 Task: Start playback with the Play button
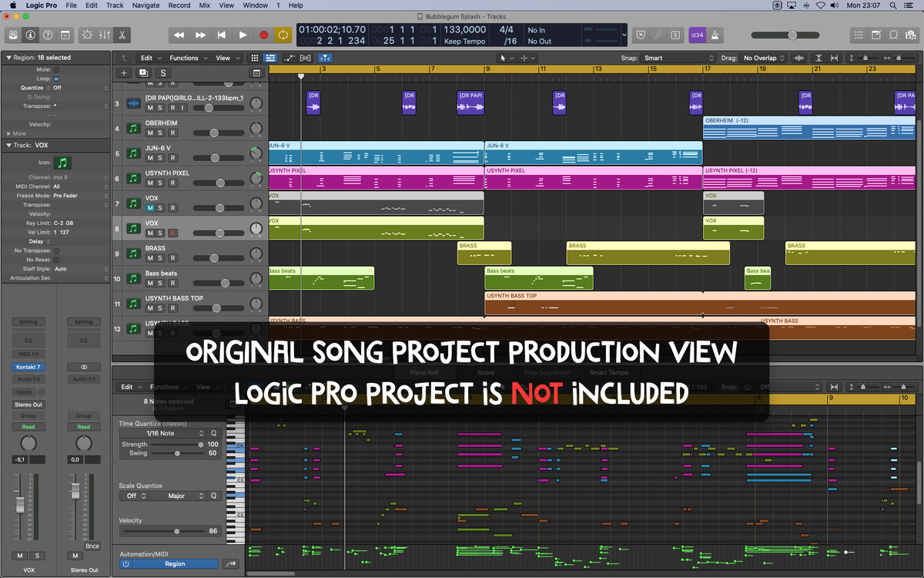click(243, 35)
